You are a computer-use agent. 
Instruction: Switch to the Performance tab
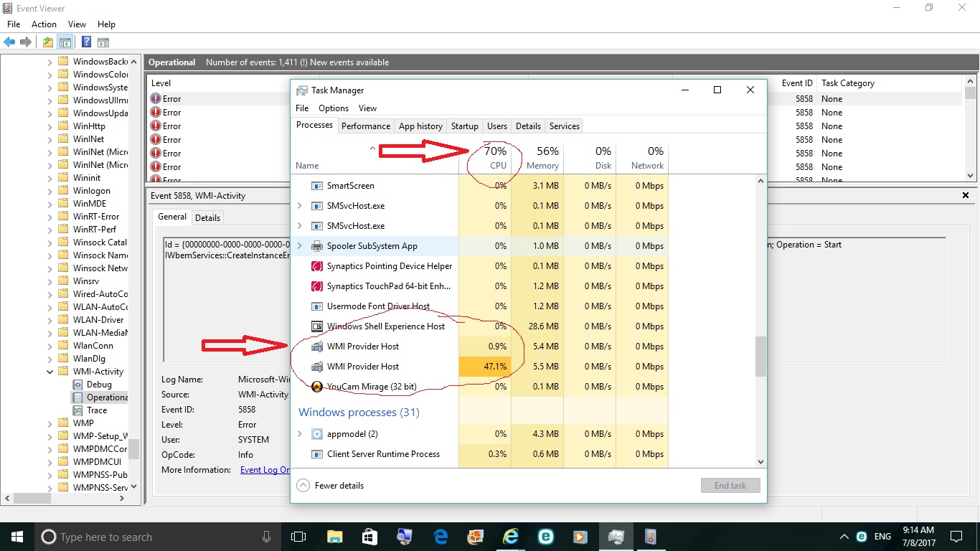click(366, 126)
